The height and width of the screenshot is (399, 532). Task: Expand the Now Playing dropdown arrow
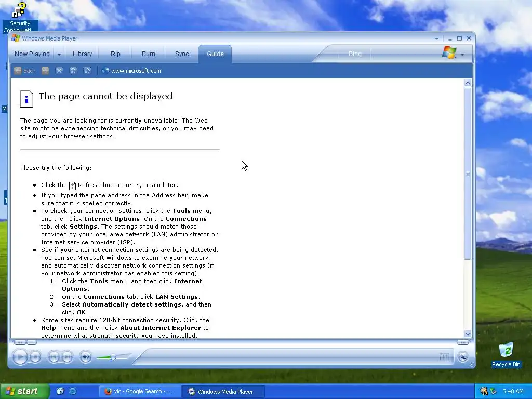[59, 54]
